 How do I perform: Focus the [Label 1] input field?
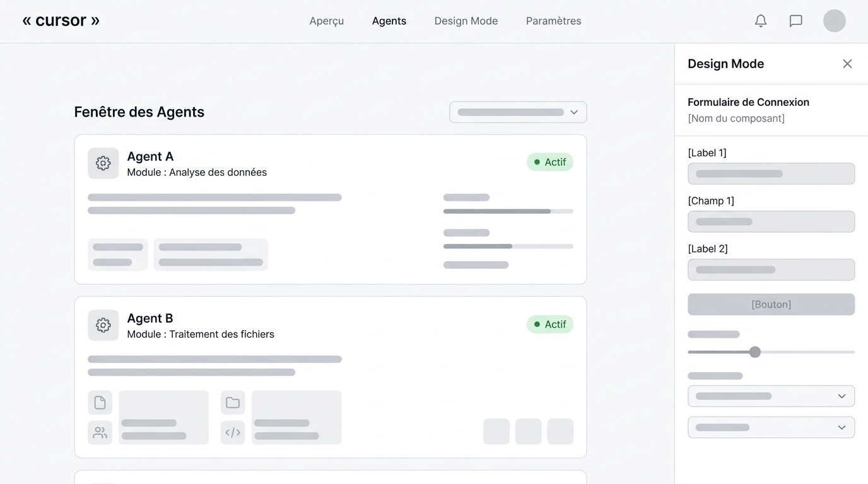[771, 174]
